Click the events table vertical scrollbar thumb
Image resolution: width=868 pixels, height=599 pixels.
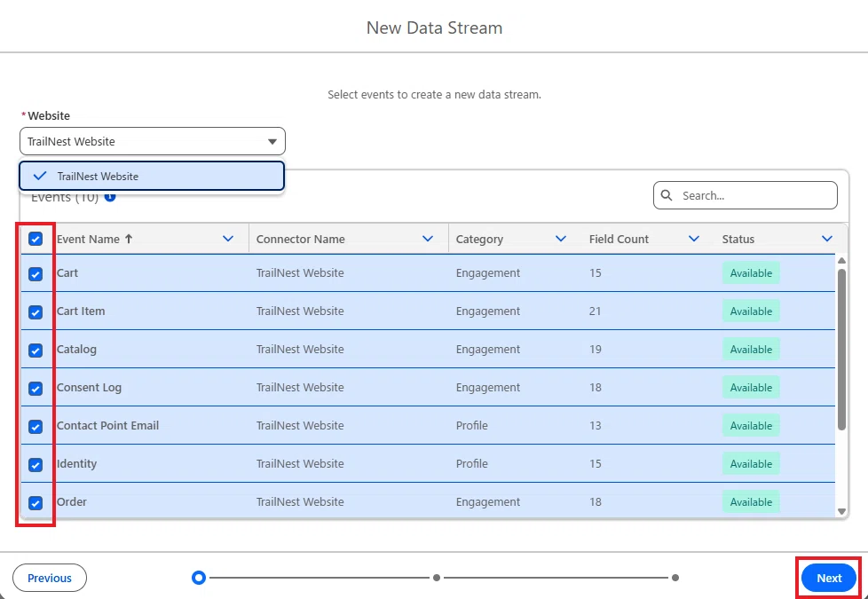click(842, 350)
